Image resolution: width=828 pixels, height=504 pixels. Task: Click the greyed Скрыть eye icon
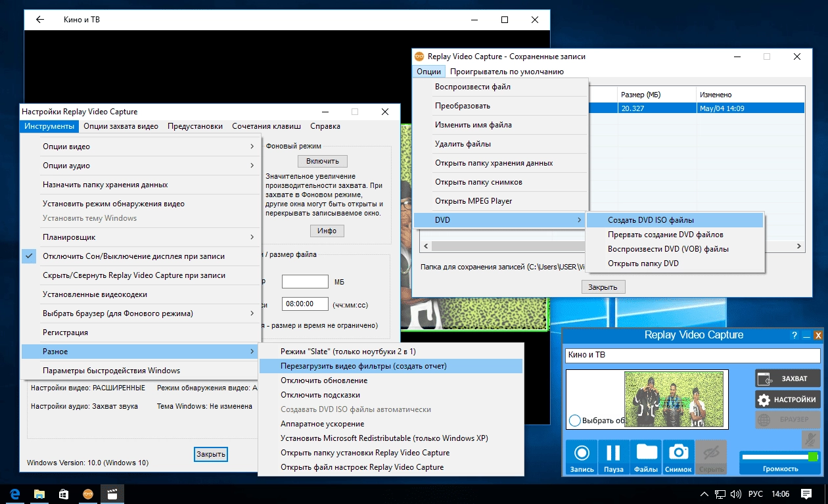(x=711, y=457)
